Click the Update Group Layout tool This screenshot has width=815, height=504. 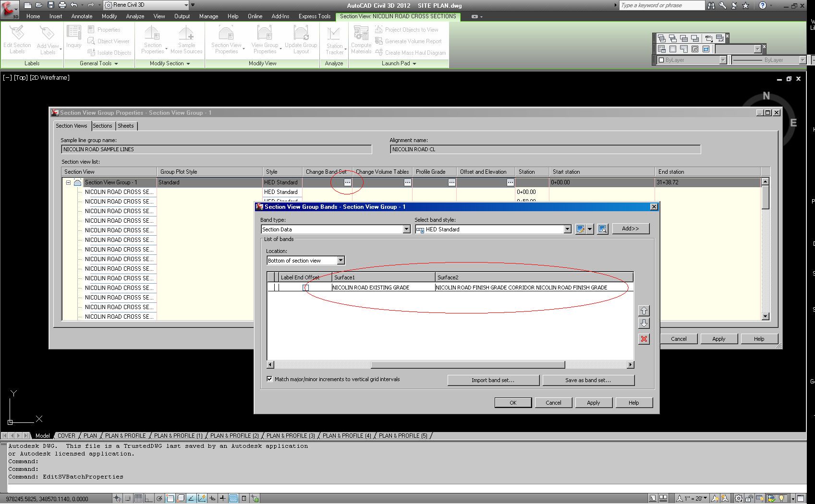click(301, 39)
